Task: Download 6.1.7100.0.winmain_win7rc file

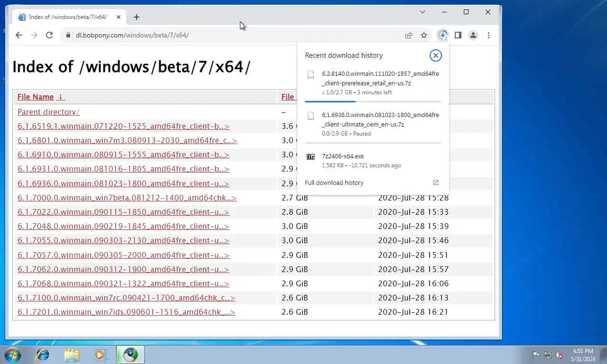Action: click(x=126, y=298)
